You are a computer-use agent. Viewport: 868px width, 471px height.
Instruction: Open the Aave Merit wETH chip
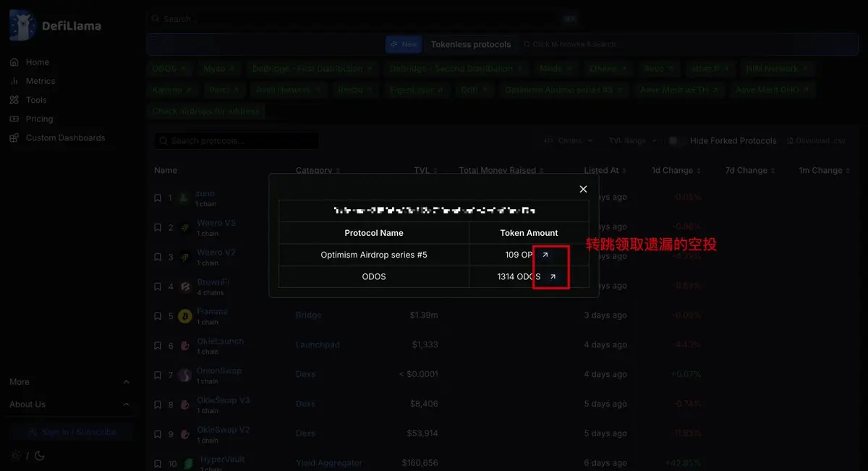679,90
